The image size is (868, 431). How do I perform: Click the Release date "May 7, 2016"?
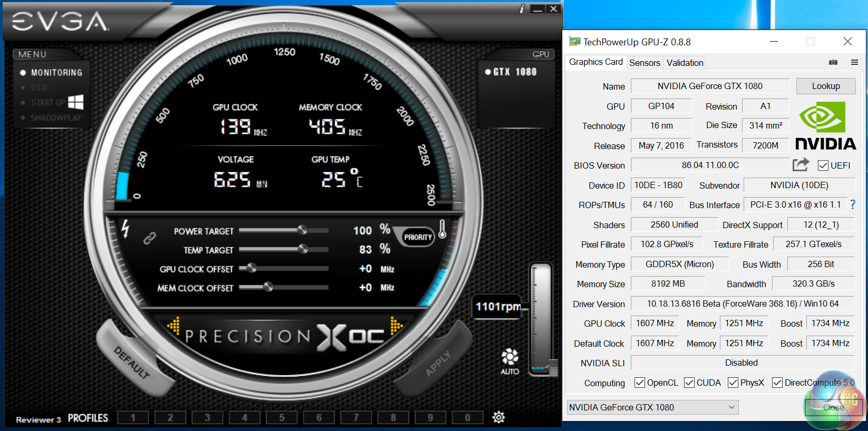661,145
